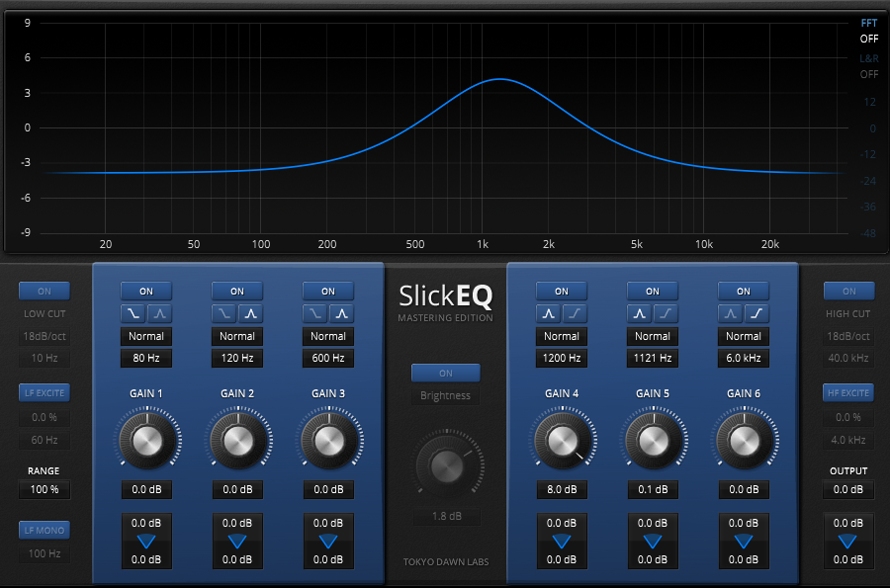Open band 4 Normal mode dropdown
Image resolution: width=890 pixels, height=588 pixels.
click(562, 336)
